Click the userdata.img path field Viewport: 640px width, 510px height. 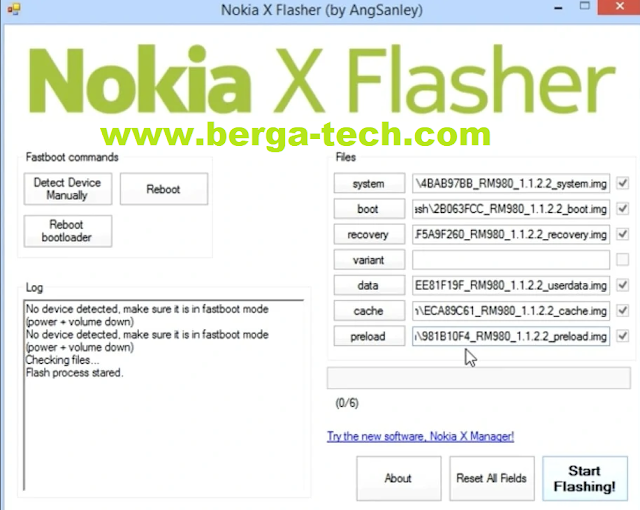tap(511, 285)
